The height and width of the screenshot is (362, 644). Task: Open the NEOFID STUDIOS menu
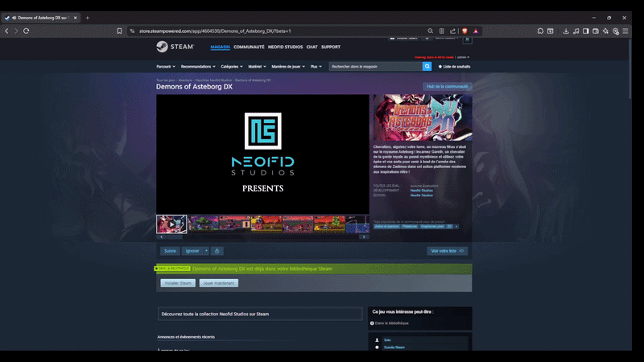pos(285,47)
